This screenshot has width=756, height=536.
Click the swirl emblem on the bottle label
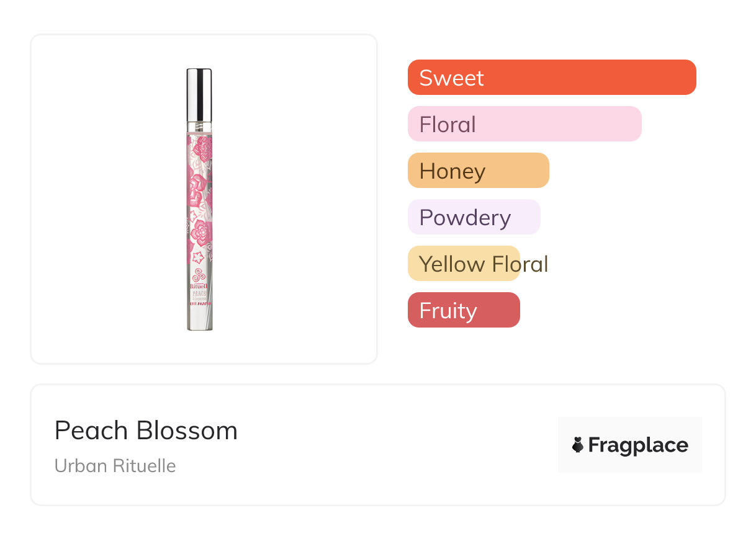click(200, 274)
